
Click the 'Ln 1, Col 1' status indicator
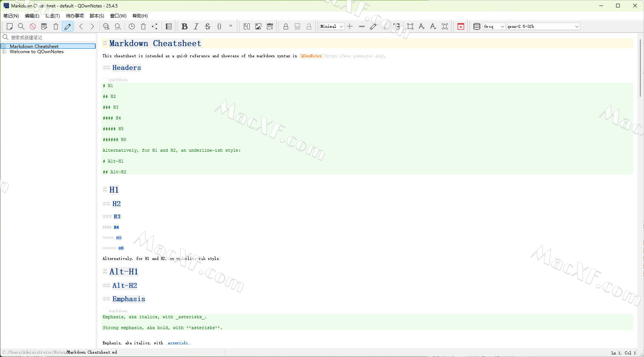coord(624,353)
